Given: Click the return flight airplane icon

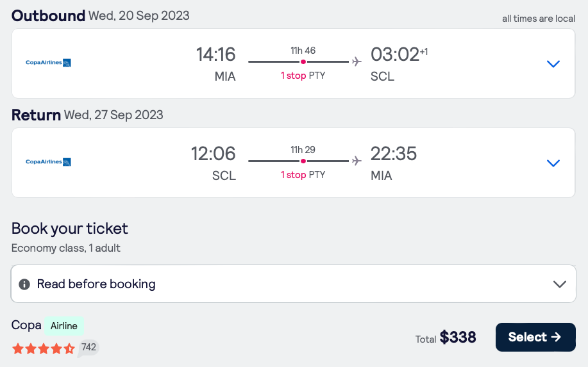Looking at the screenshot, I should 357,161.
